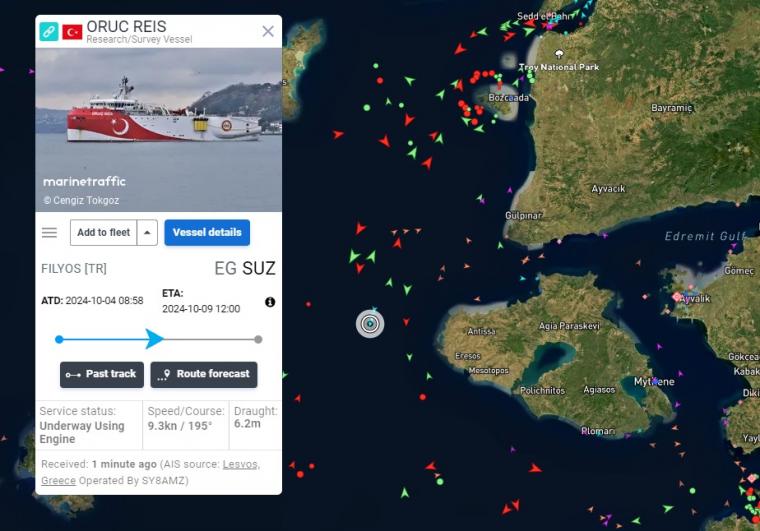Click the Ayvalik port icon on map
The image size is (760, 531).
(x=677, y=297)
